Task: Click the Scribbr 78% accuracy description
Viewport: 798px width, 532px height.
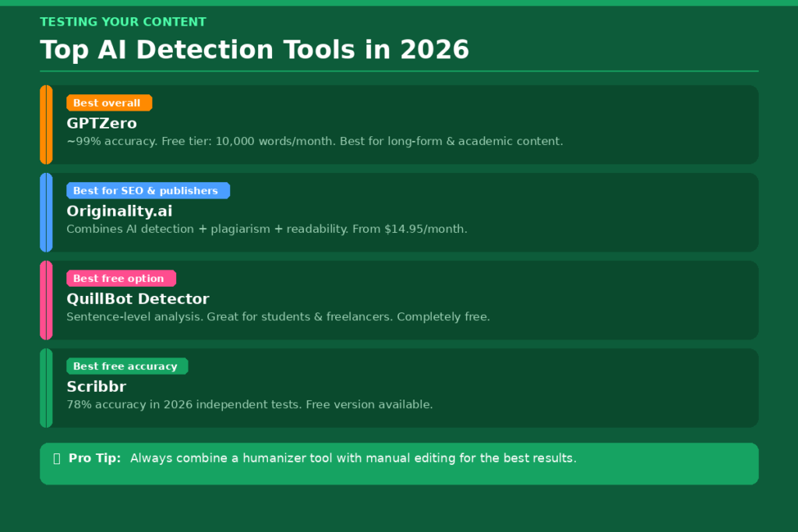Action: [249, 404]
